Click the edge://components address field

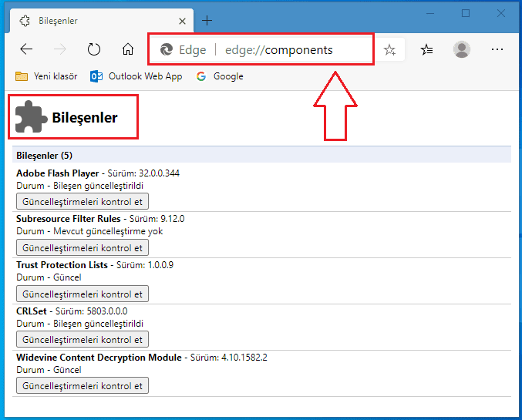[278, 50]
